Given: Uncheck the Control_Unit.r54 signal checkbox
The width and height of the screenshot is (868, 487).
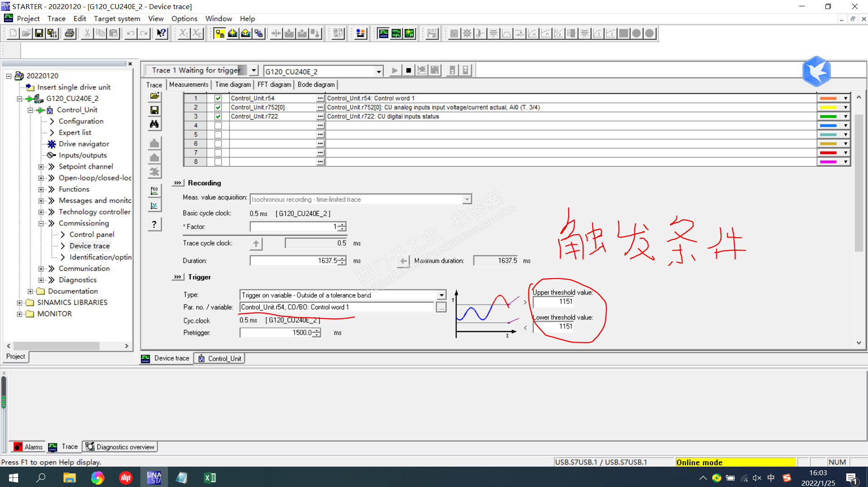Looking at the screenshot, I should point(218,98).
